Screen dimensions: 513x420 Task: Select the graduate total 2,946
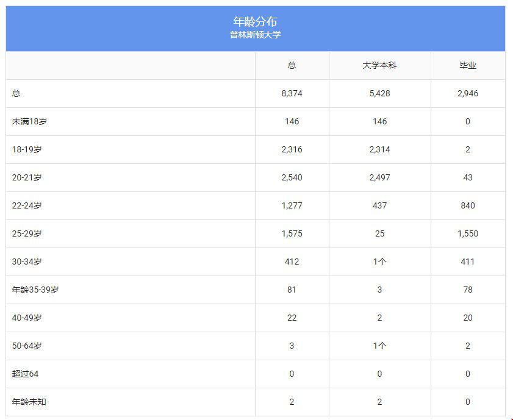467,93
